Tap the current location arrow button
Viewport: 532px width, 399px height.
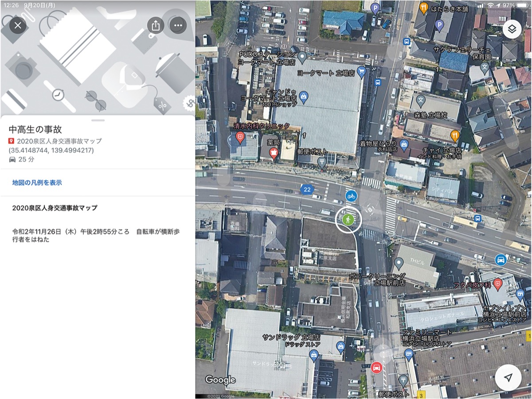[x=509, y=377]
